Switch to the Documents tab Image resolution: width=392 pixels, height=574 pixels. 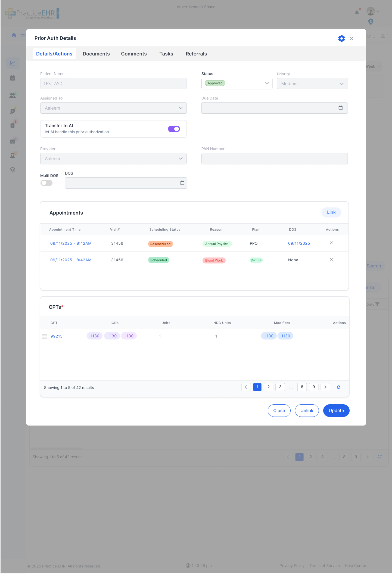96,54
